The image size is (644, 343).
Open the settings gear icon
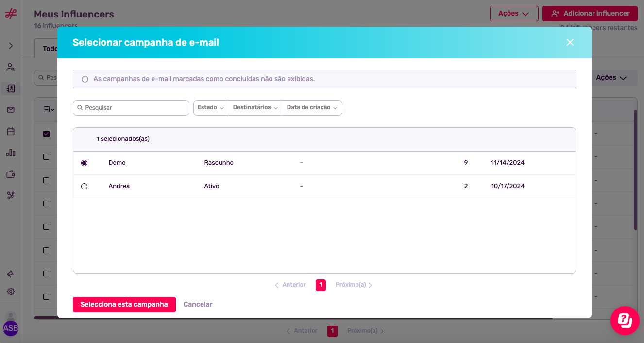tap(11, 292)
